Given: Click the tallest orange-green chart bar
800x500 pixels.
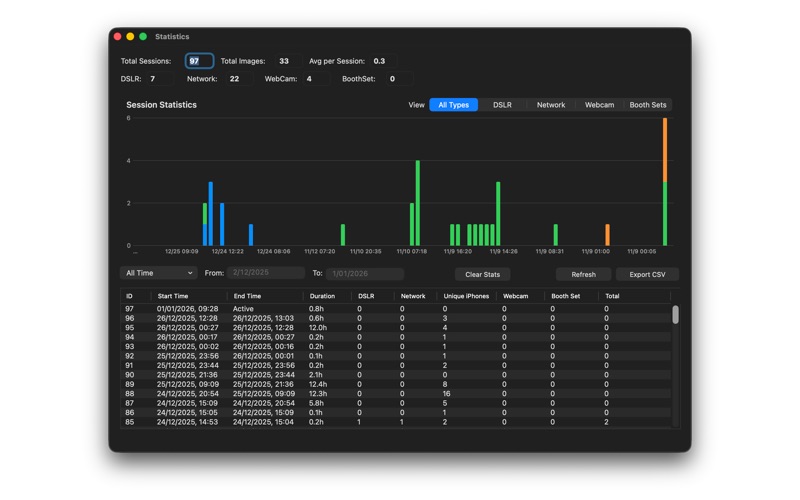Looking at the screenshot, I should pyautogui.click(x=665, y=182).
